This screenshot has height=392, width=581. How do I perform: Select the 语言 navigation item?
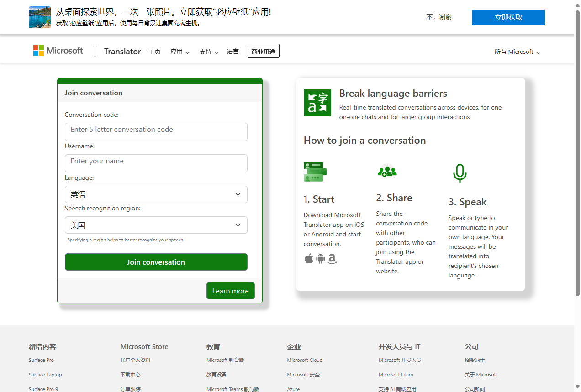(x=233, y=52)
